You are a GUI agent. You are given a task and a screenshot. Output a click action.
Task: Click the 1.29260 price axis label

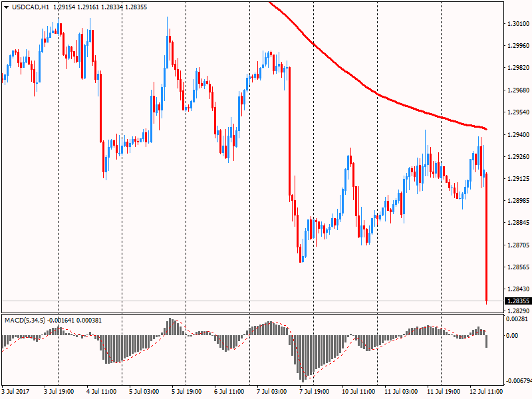tap(518, 157)
